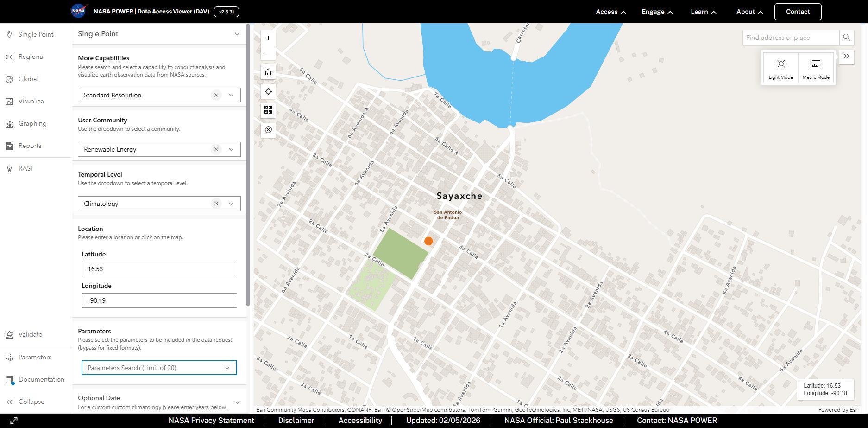
Task: Expand the Temporal Level dropdown
Action: (x=231, y=204)
